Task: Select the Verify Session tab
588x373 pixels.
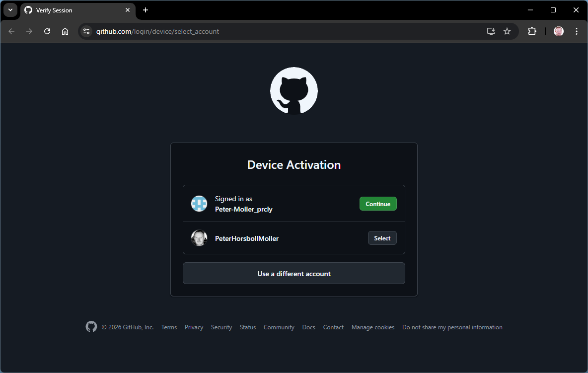Action: 77,10
